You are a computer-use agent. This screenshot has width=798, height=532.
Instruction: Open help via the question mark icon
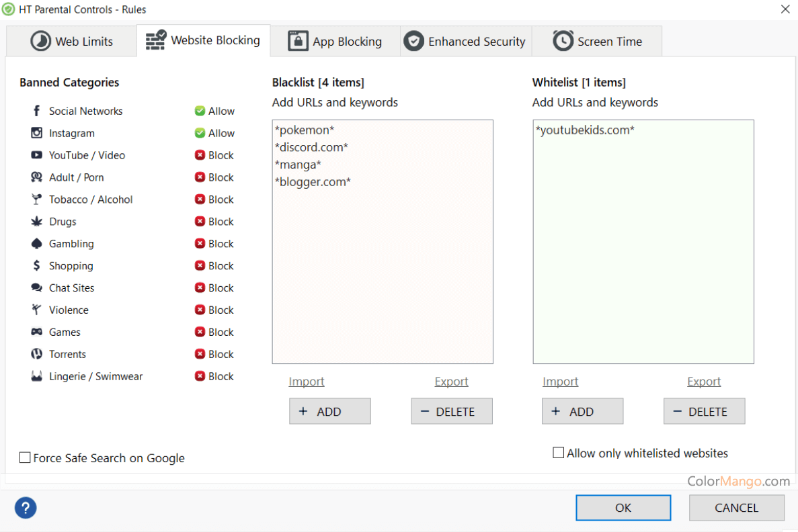click(26, 508)
